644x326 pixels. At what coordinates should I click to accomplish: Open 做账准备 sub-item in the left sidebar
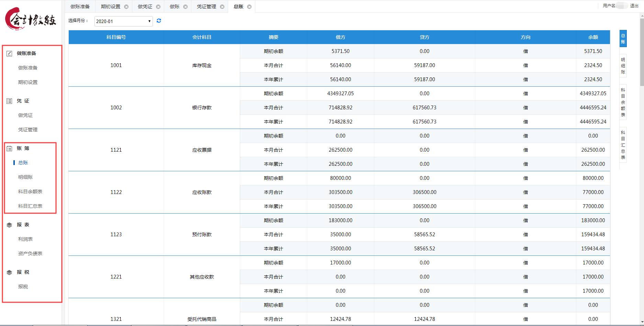click(28, 68)
